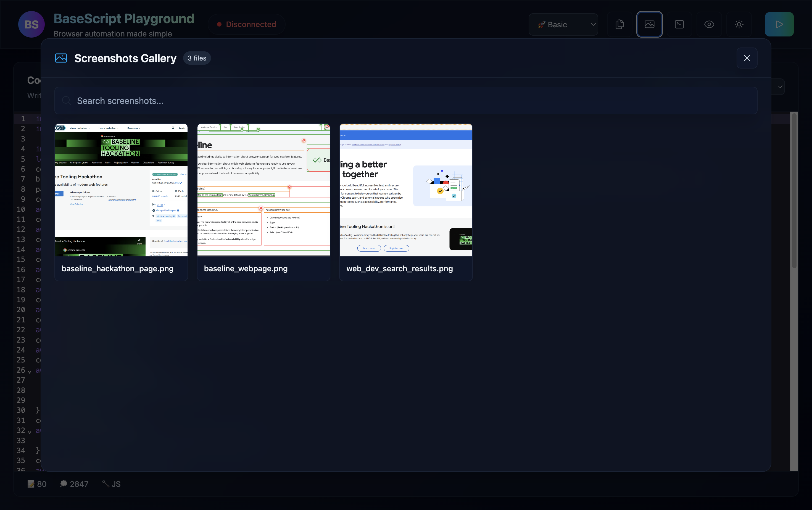Open the terminal console icon
The height and width of the screenshot is (510, 812).
coord(679,24)
